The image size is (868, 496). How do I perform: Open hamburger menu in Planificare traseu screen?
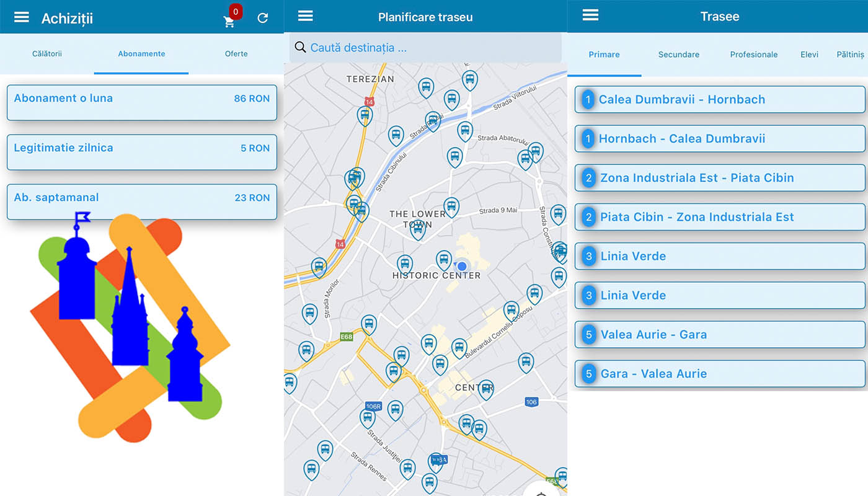pos(306,16)
